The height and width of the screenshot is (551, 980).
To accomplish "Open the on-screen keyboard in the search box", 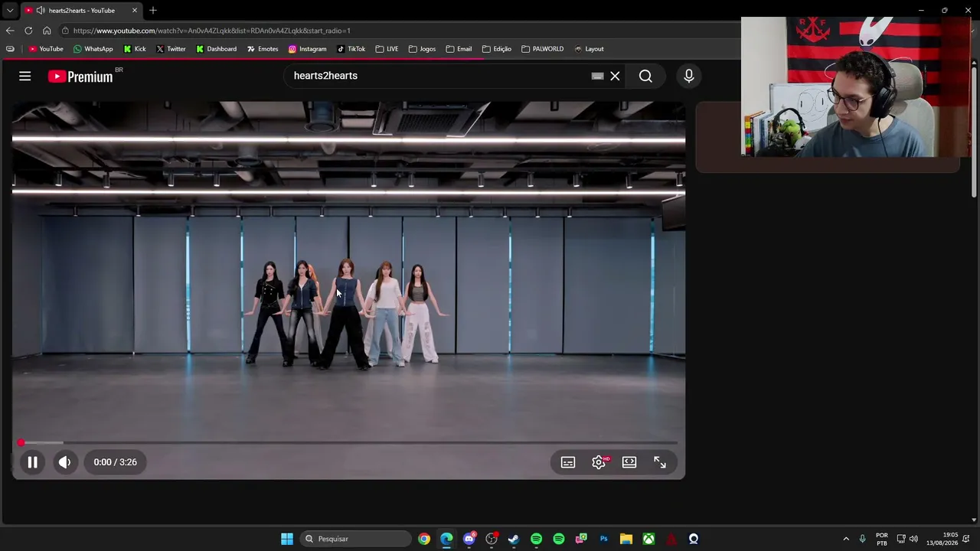I will point(597,76).
